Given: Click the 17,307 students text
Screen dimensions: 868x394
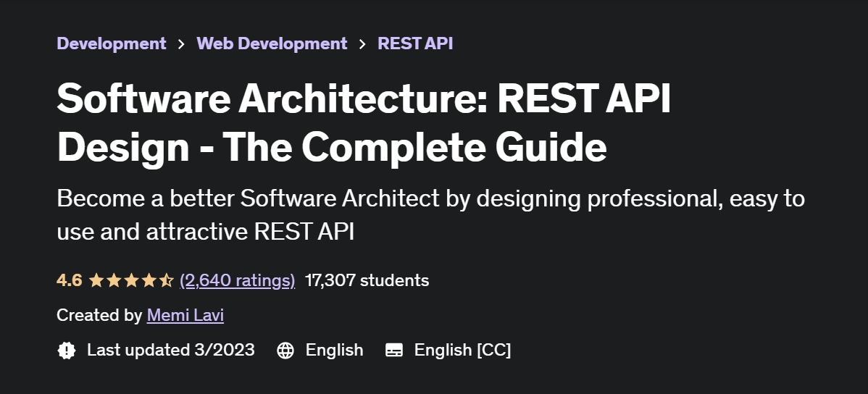Looking at the screenshot, I should (367, 280).
